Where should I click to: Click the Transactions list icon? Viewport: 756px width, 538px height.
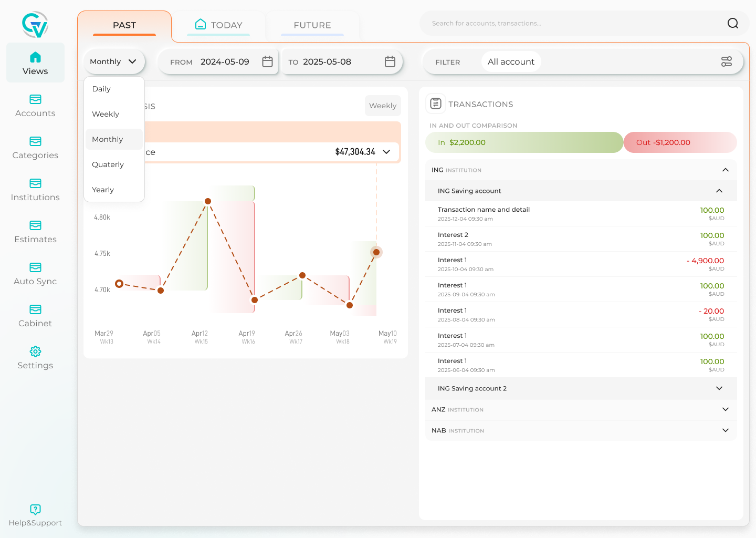pos(436,104)
